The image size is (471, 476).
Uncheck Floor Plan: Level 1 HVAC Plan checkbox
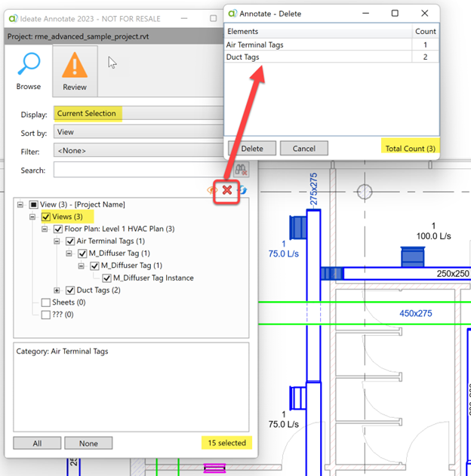[x=57, y=229]
